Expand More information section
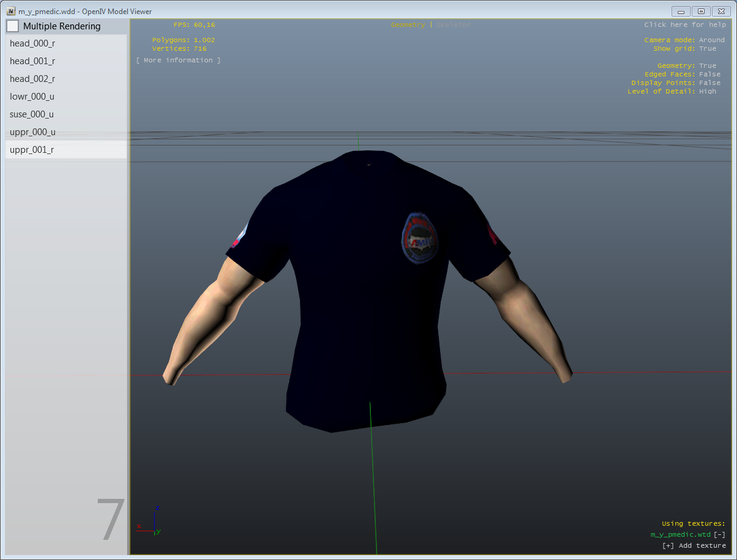737x560 pixels. point(178,61)
